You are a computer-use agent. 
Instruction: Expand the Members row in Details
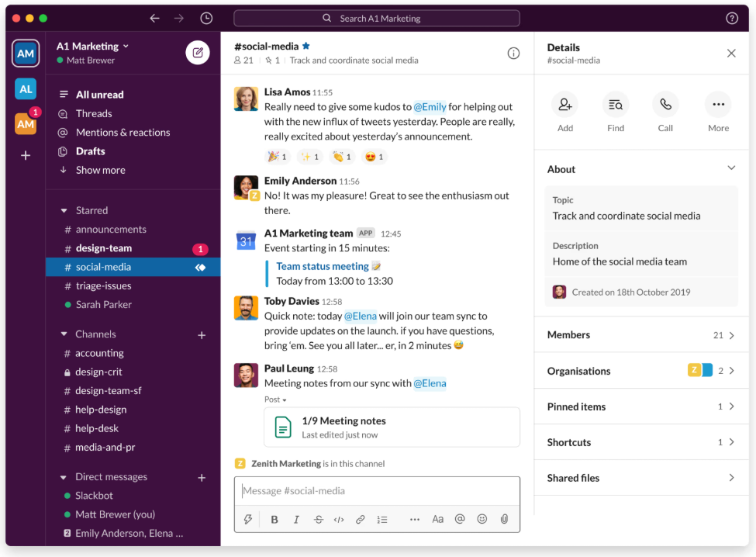coord(641,334)
